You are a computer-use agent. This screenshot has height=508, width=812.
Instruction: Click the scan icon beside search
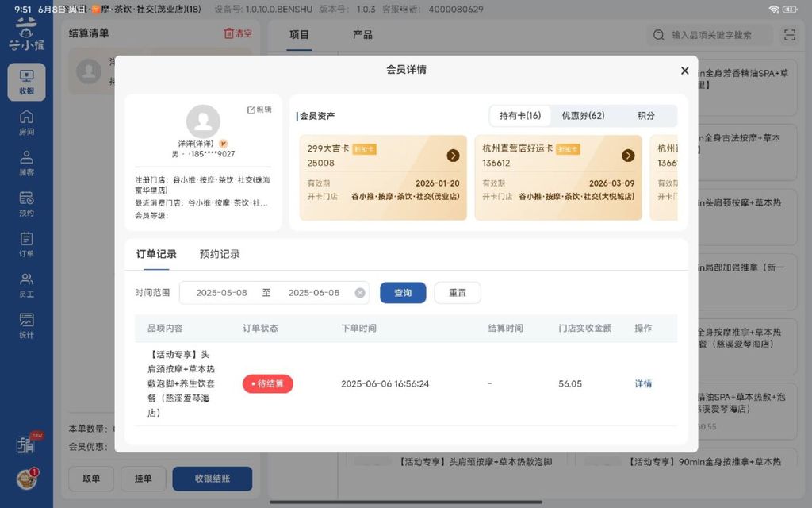coord(790,35)
